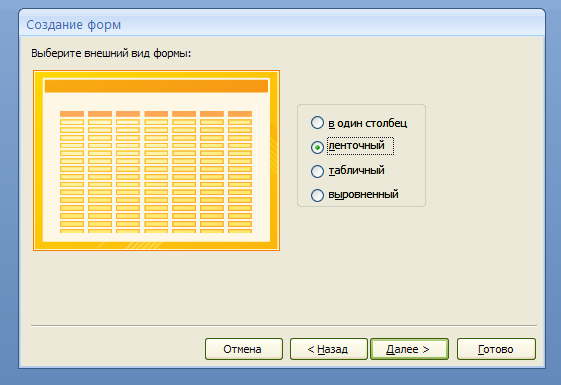Proceed with 'Далее >' button
Image resolution: width=561 pixels, height=385 pixels.
click(409, 349)
